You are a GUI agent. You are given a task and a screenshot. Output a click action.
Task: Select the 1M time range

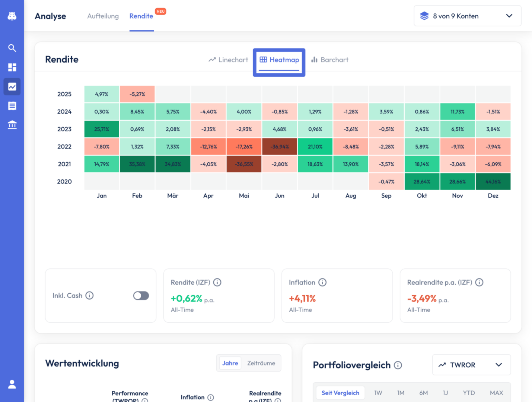point(401,393)
